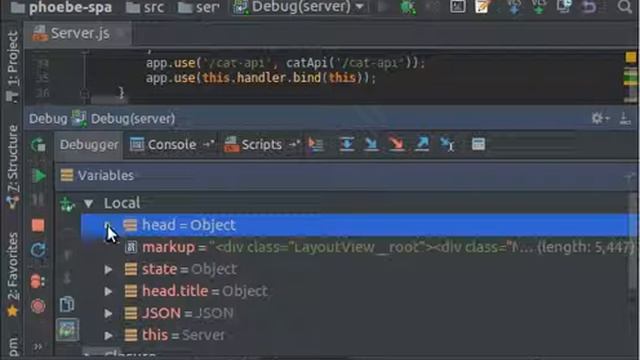The width and height of the screenshot is (640, 360).
Task: Expand the JSON = JSON node
Action: 108,313
